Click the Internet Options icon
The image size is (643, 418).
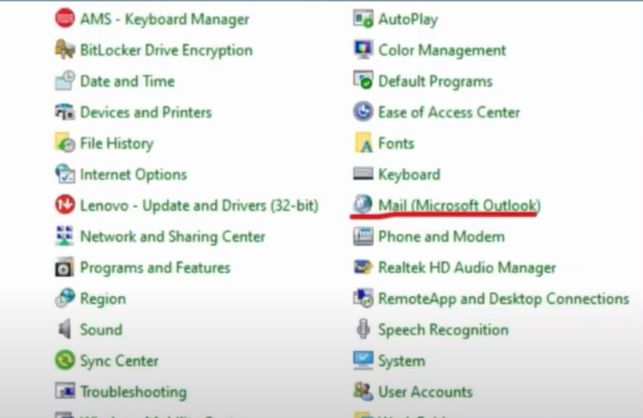(65, 174)
